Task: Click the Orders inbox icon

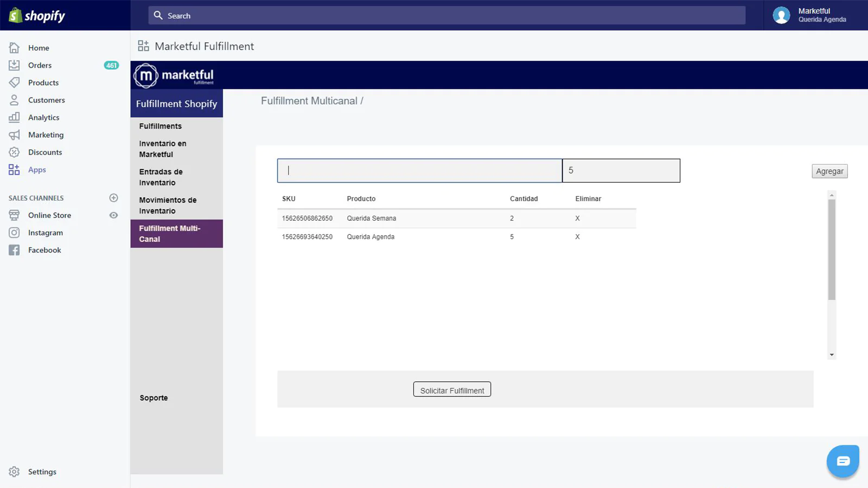Action: [x=14, y=65]
